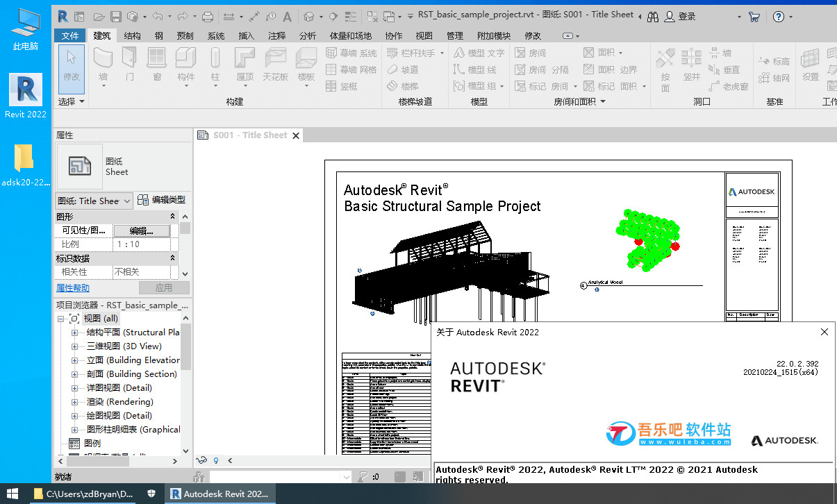Screen dimensions: 837x504
Task: Select the 按面 opening tool
Action: (665, 69)
